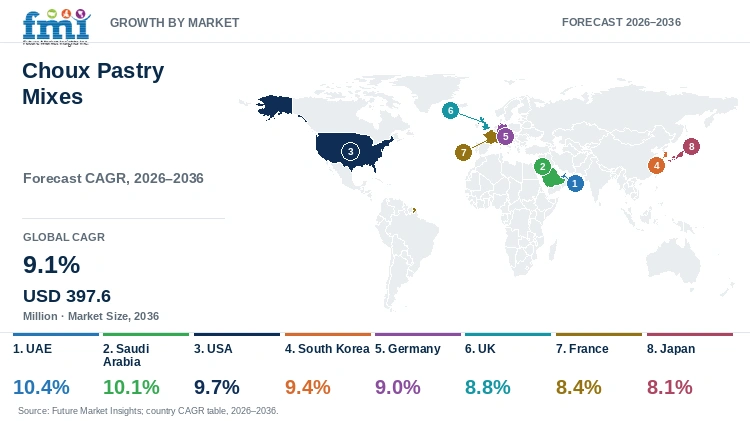Image resolution: width=750 pixels, height=421 pixels.
Task: Click 'Million · Market Size, 2036' caption
Action: click(91, 316)
